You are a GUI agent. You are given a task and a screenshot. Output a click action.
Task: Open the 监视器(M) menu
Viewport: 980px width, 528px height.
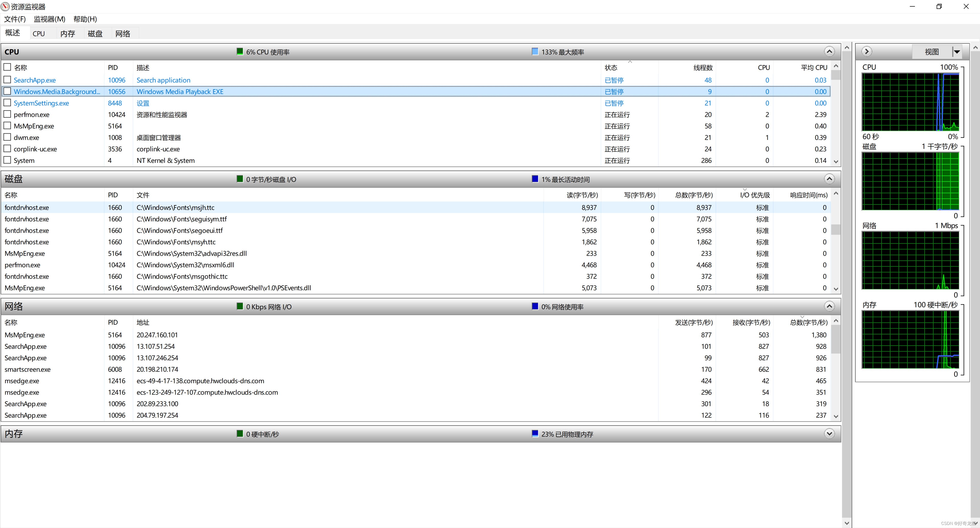[50, 19]
